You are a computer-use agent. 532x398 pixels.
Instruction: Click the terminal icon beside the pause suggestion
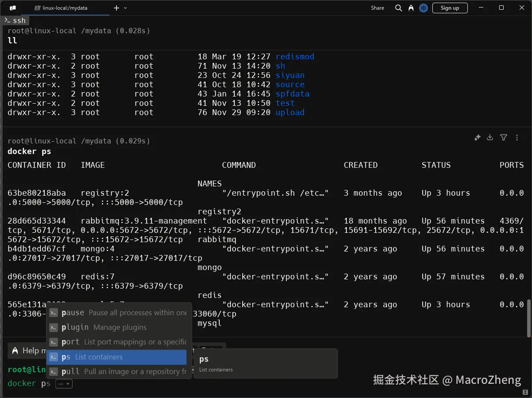coord(54,313)
